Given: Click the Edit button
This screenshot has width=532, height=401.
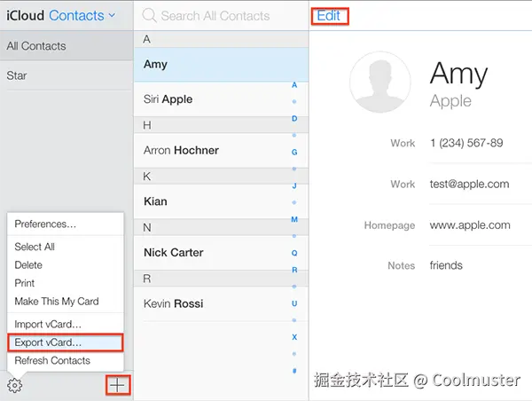Looking at the screenshot, I should [x=328, y=16].
